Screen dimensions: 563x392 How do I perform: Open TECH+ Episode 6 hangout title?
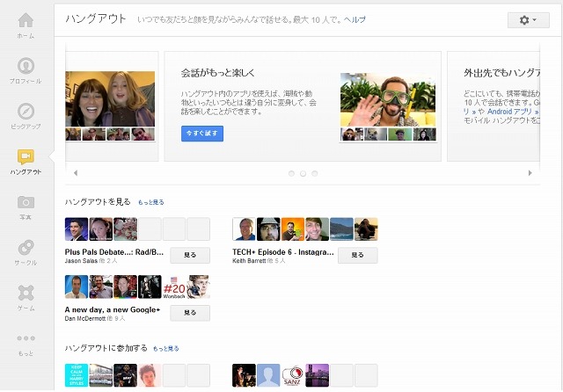pyautogui.click(x=283, y=251)
